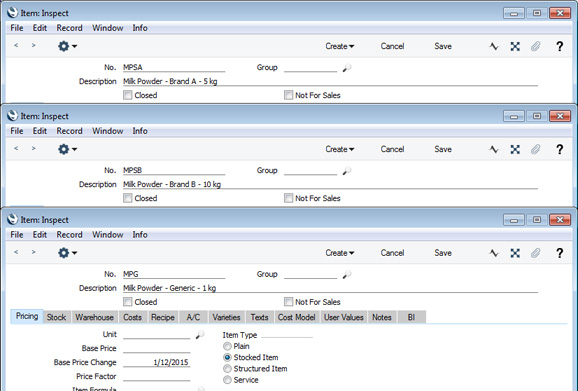Go to next record in MPSB window
Screen dimensions: 578x391
[34, 148]
